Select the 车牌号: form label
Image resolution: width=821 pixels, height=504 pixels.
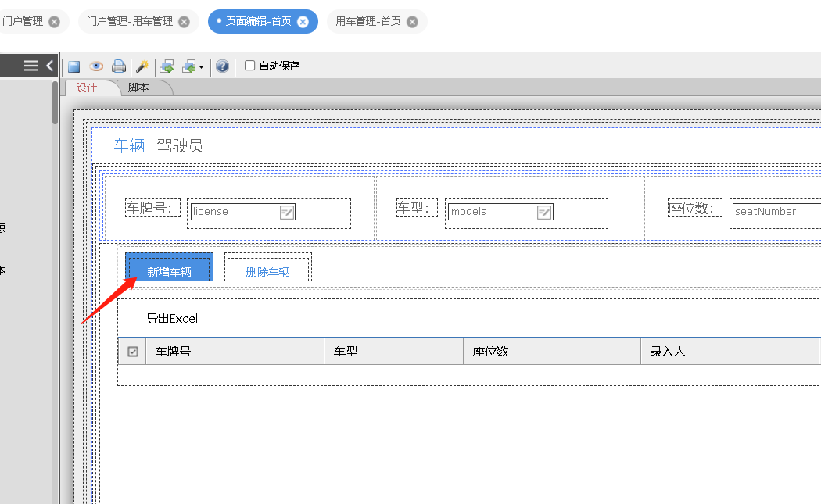point(152,208)
